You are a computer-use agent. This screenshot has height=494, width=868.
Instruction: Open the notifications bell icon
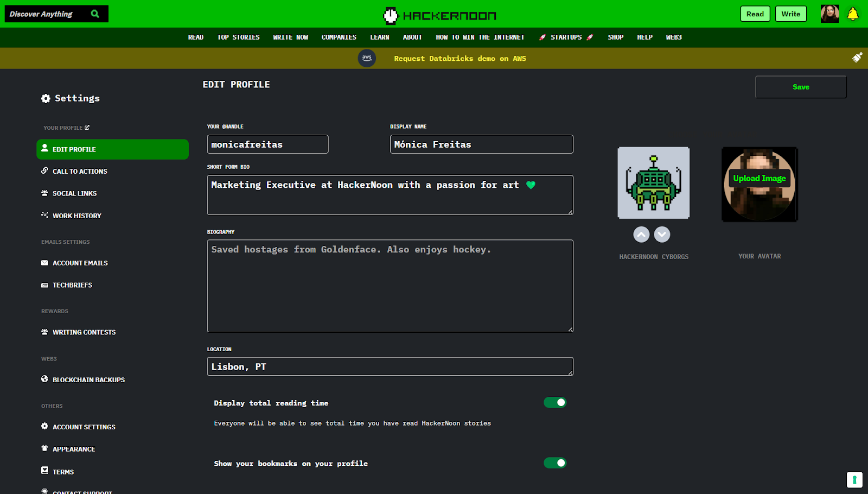[853, 14]
